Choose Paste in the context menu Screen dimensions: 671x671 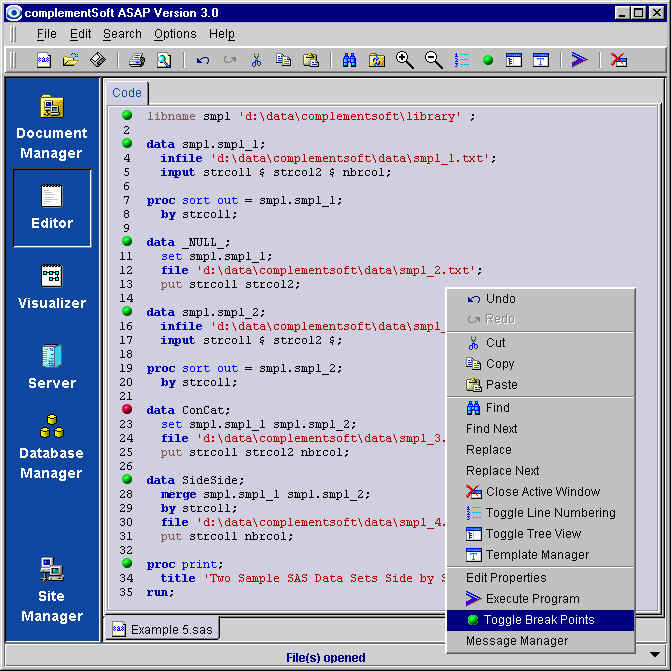[540, 385]
